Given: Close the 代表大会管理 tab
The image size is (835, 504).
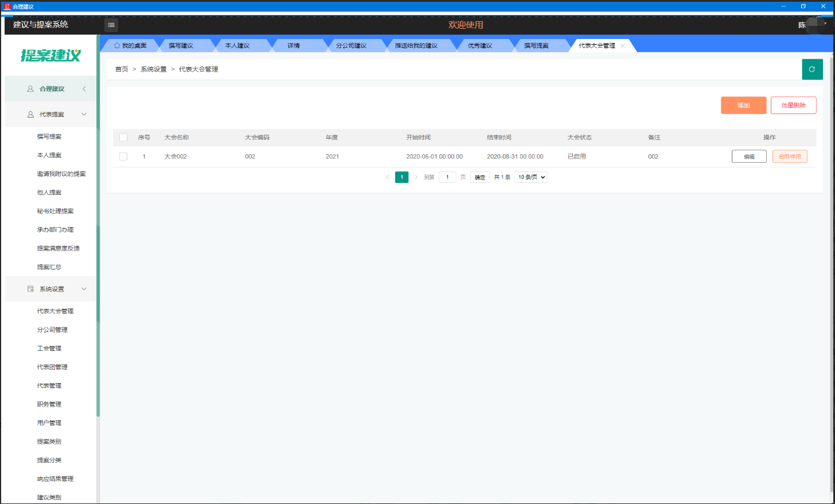Looking at the screenshot, I should [623, 46].
